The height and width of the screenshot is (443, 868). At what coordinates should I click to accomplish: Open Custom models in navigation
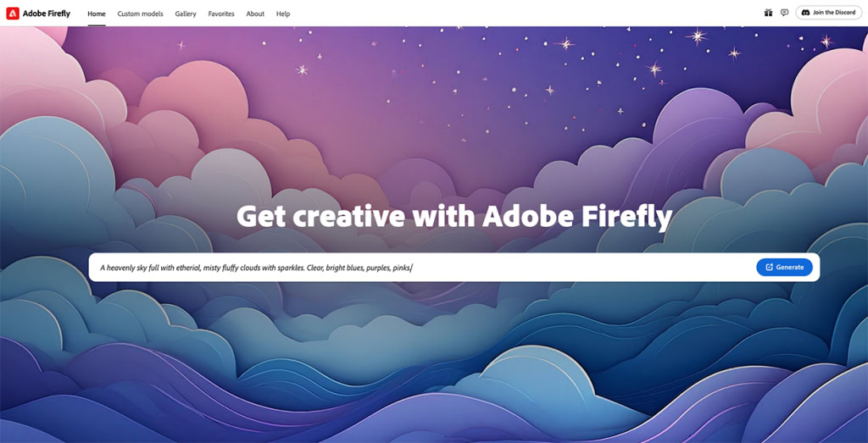click(140, 14)
